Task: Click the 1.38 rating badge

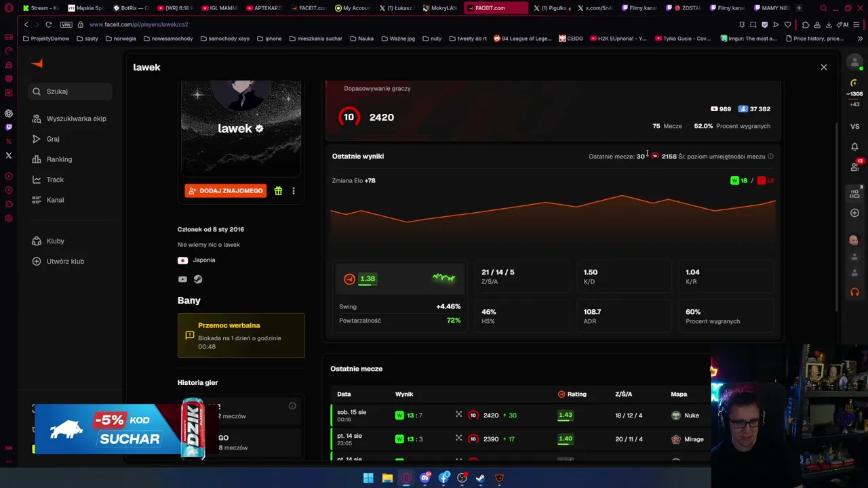Action: [x=368, y=279]
